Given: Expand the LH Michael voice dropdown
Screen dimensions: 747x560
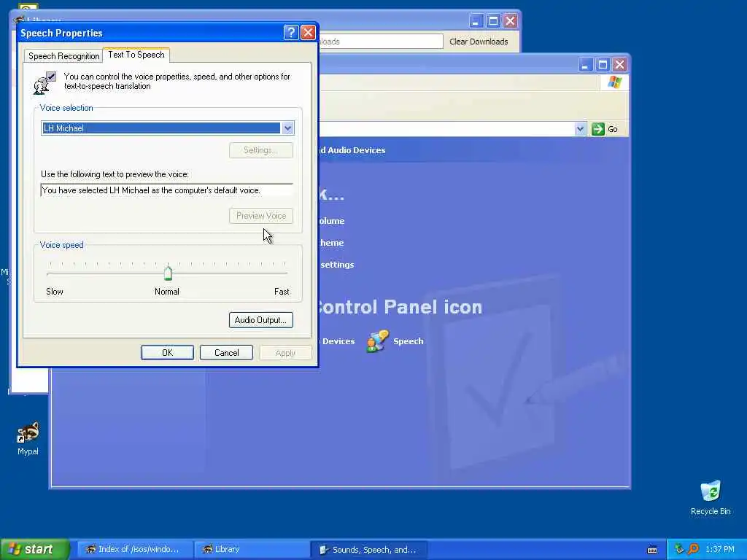Looking at the screenshot, I should [x=287, y=128].
